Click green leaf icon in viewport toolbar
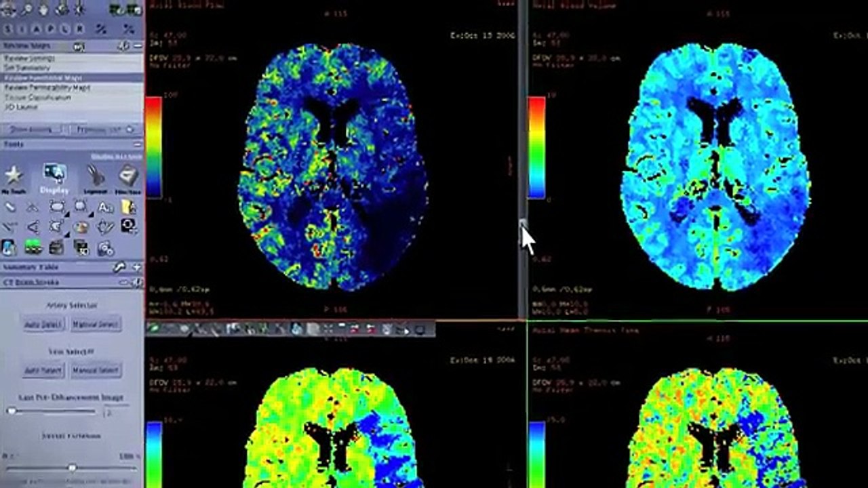The image size is (868, 488). 154,329
